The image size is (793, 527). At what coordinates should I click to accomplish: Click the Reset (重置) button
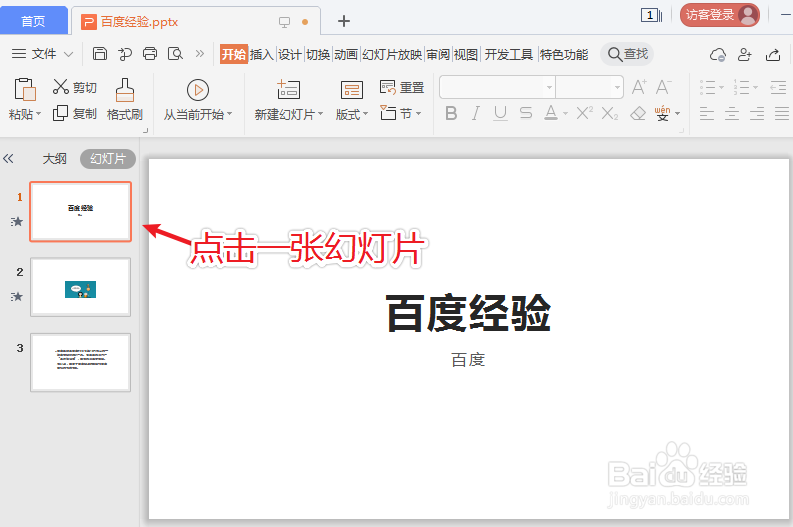[x=402, y=87]
